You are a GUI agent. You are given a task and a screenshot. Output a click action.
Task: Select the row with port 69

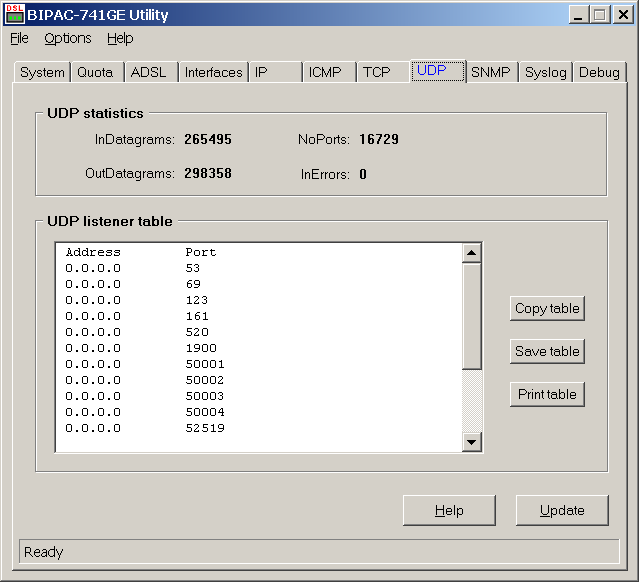pyautogui.click(x=259, y=284)
